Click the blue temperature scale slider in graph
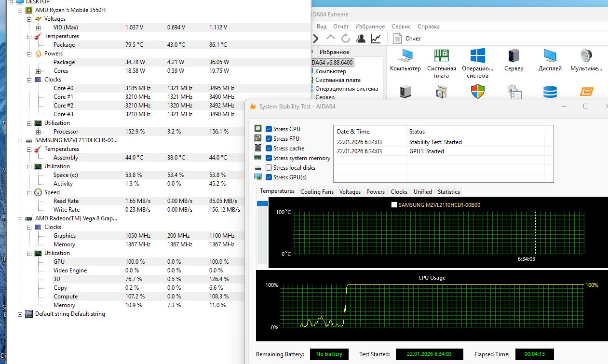This screenshot has width=608, height=364. [x=262, y=203]
